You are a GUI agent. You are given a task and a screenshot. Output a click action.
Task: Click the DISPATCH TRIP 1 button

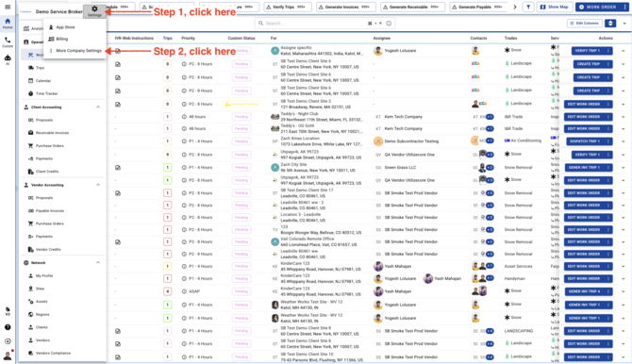click(584, 141)
